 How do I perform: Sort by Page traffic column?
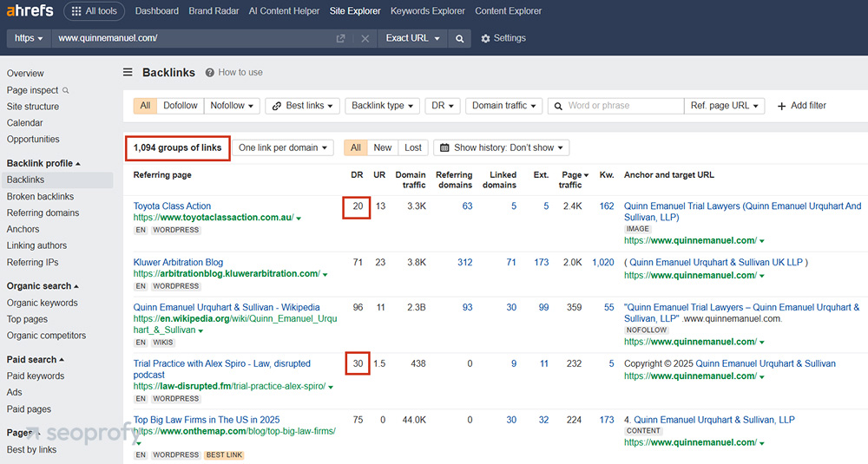pyautogui.click(x=574, y=180)
